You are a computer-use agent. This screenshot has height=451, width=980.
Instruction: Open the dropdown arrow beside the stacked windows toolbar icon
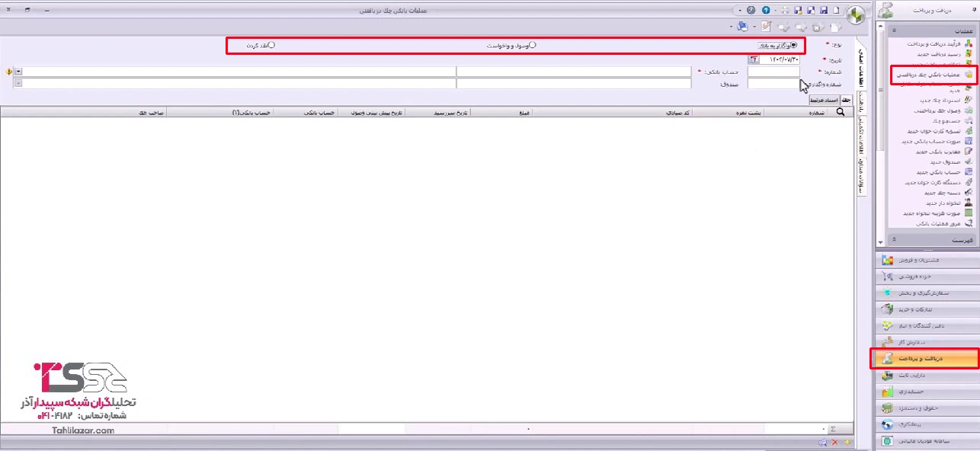point(731,27)
